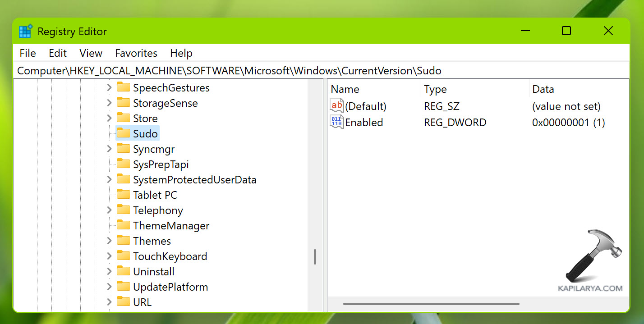Click the Enabled DWORD value icon

(x=336, y=122)
